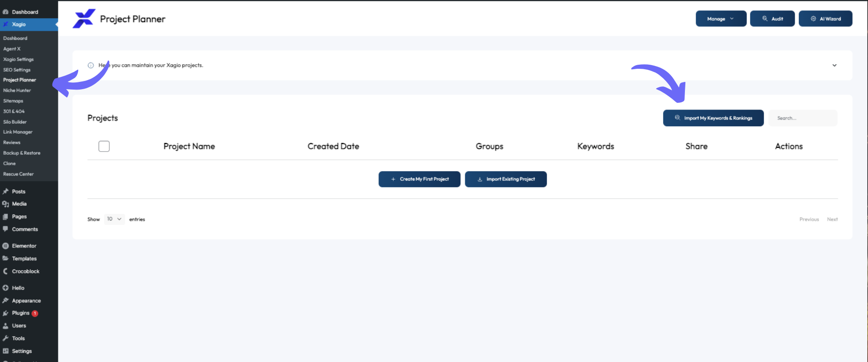Open Reviews submenu item
The height and width of the screenshot is (362, 868).
click(x=12, y=143)
